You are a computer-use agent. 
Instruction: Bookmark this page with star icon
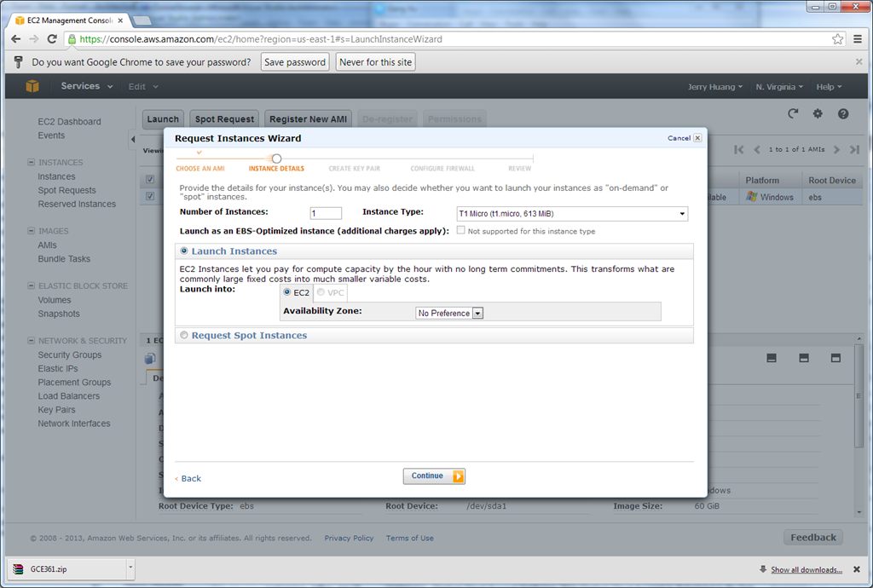(x=837, y=39)
